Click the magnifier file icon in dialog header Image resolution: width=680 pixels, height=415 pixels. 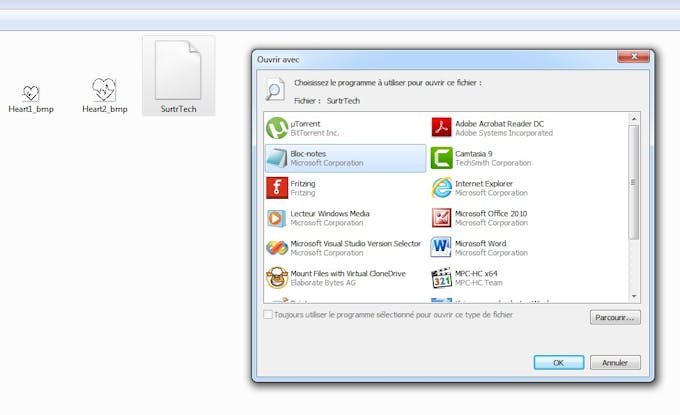[275, 90]
